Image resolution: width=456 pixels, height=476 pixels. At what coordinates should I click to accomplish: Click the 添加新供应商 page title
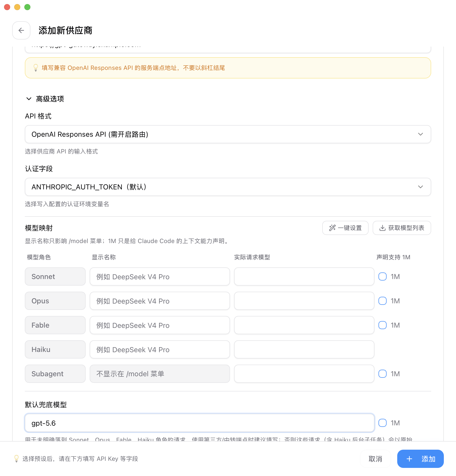coord(65,30)
